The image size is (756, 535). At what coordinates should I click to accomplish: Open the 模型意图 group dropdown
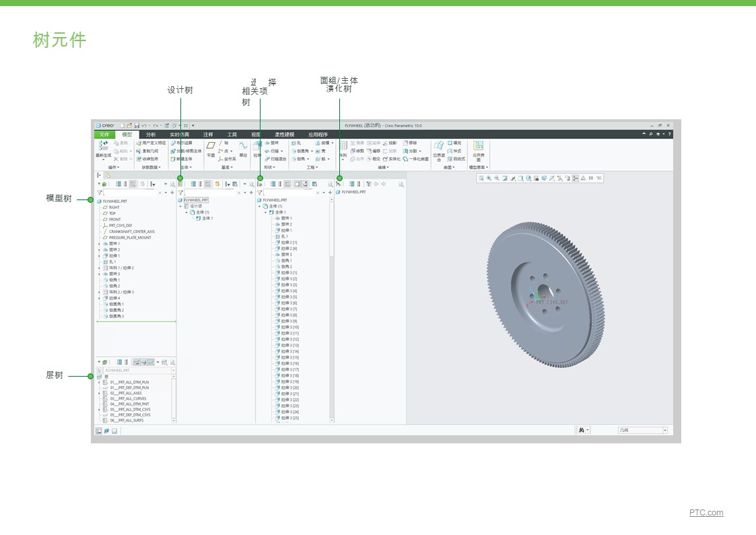(x=478, y=167)
